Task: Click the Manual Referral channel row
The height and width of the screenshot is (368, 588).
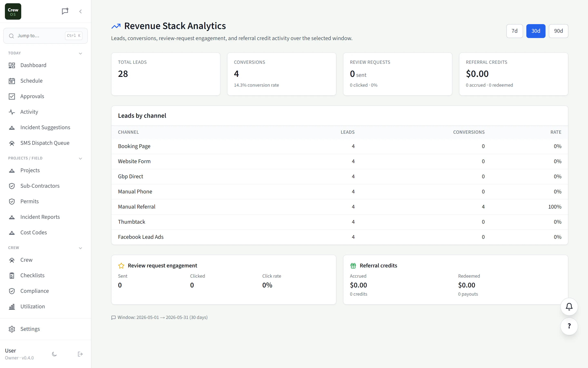Action: point(340,207)
